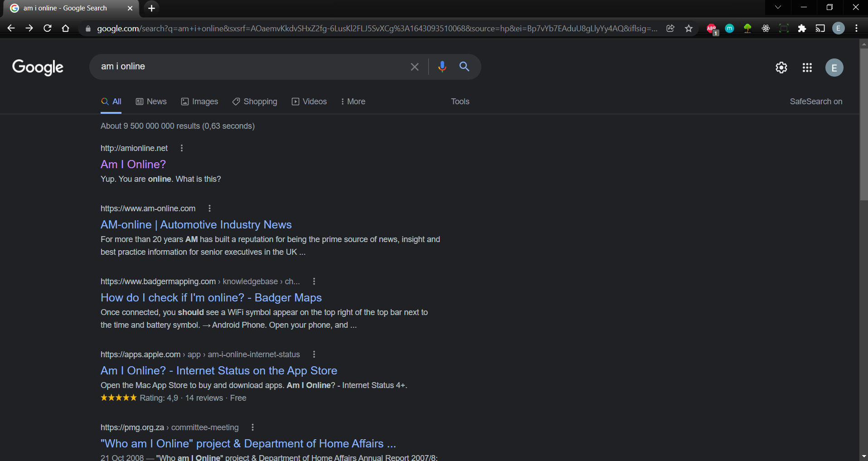868x461 pixels.
Task: Switch to the Videos tab
Action: 309,102
